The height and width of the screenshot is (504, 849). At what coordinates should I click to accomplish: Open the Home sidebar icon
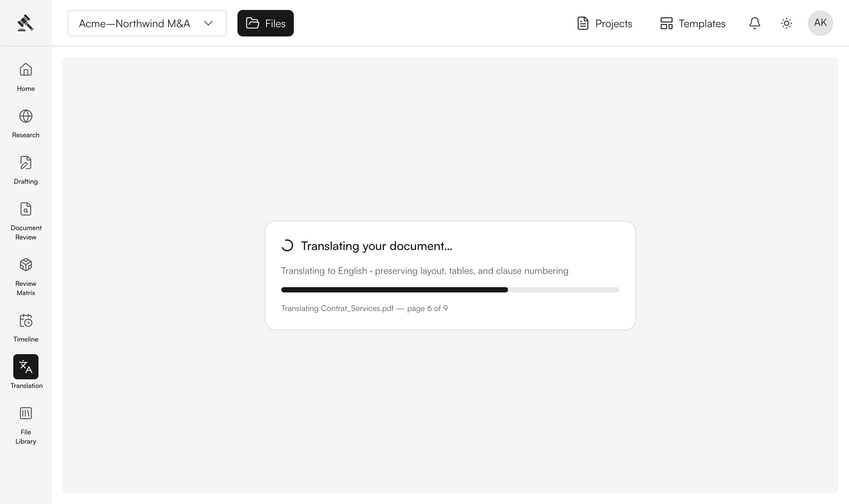26,70
